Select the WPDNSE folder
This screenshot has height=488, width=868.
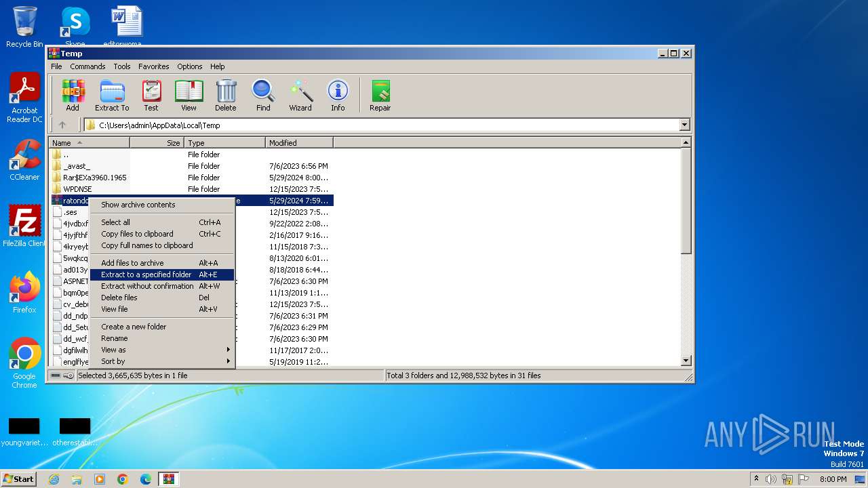coord(192,189)
